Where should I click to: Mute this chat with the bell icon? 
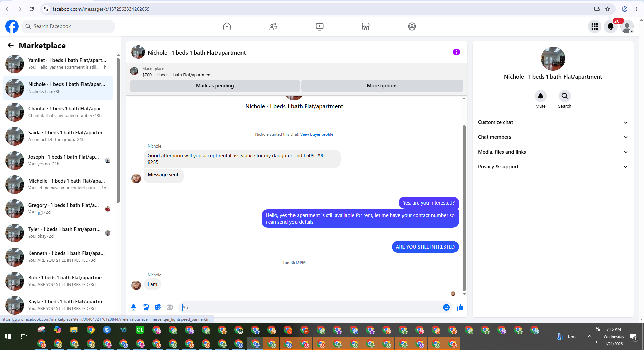[x=540, y=96]
